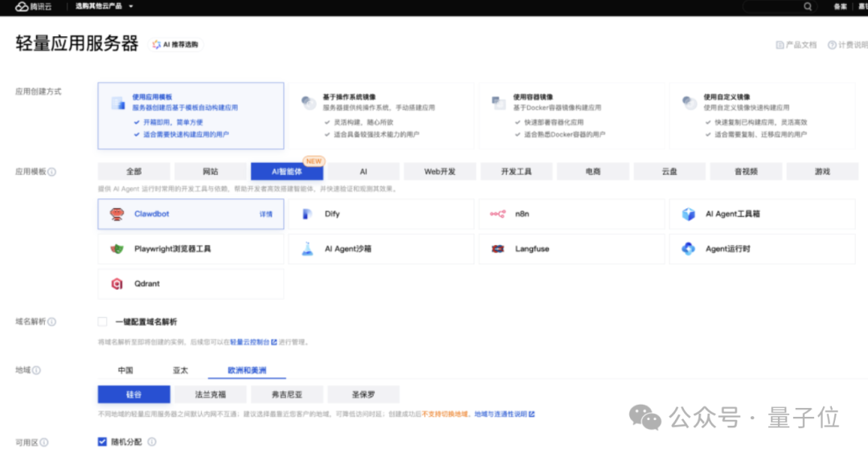Click the Agent运行时 template icon
The width and height of the screenshot is (868, 453).
click(688, 249)
